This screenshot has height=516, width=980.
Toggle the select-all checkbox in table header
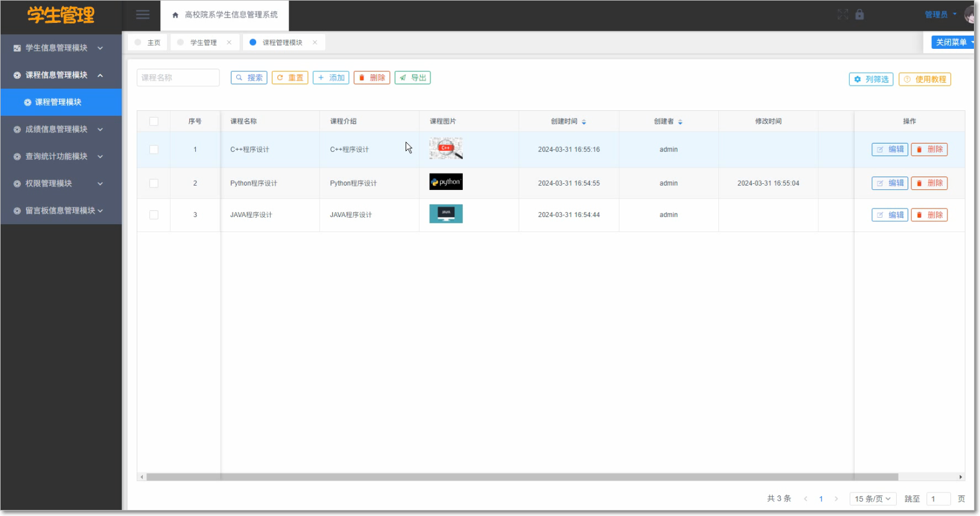[x=154, y=121]
